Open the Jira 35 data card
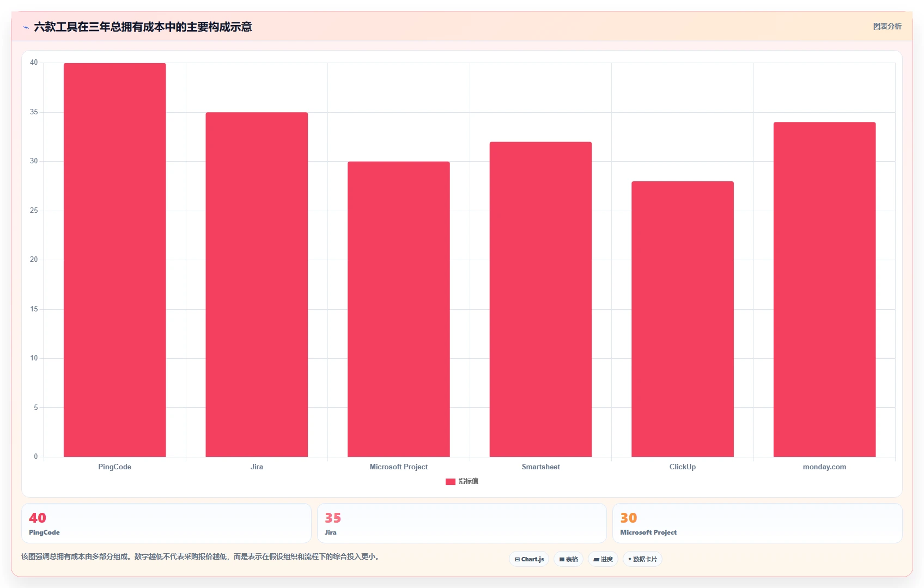 pos(461,523)
